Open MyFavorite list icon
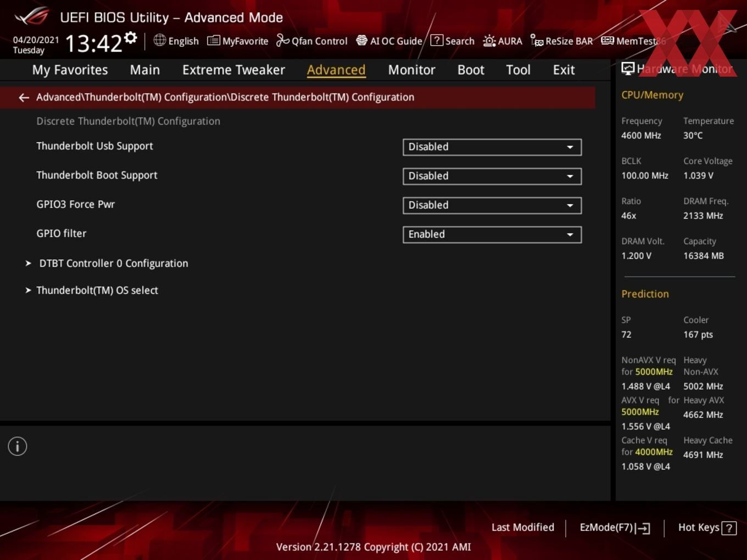The height and width of the screenshot is (560, 747). pos(214,41)
